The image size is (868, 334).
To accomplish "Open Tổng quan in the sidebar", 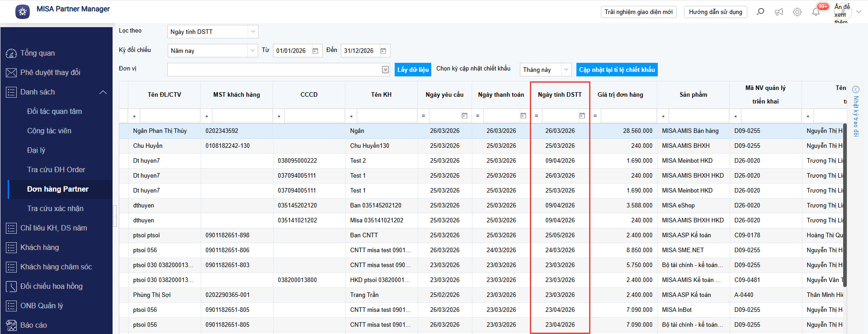I will tap(38, 53).
